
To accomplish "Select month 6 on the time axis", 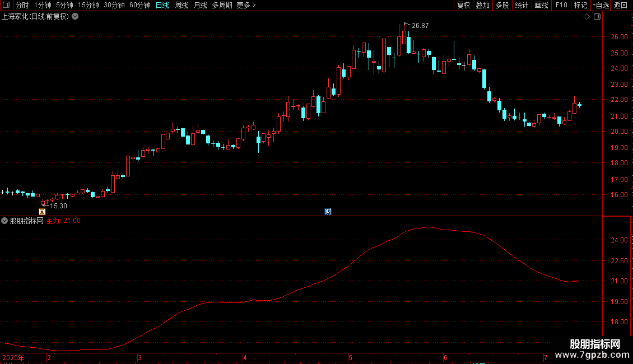I will (445, 357).
